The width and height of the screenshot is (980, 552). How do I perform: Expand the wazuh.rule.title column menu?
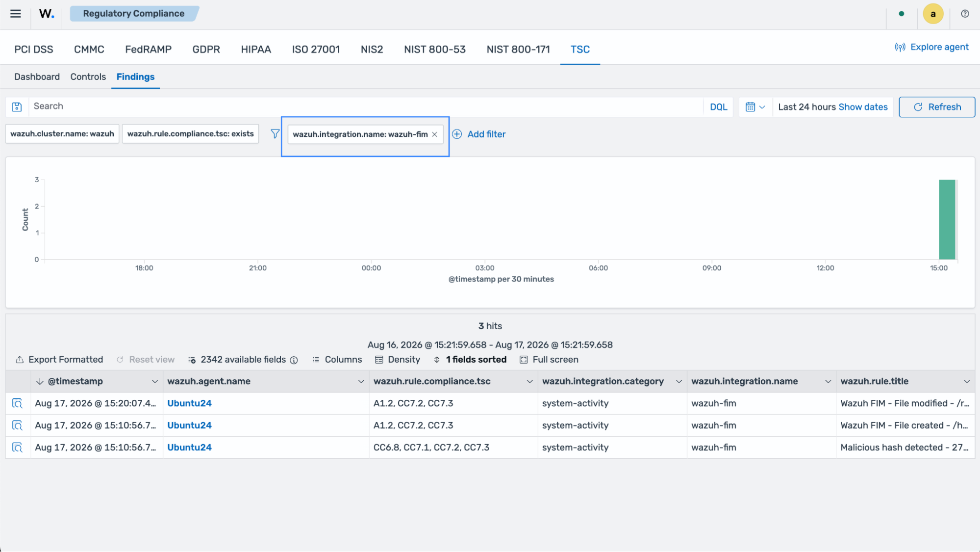point(967,382)
